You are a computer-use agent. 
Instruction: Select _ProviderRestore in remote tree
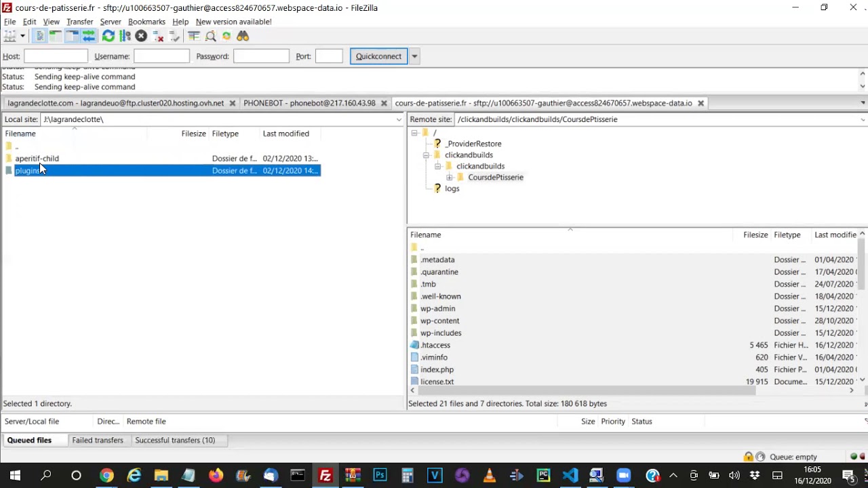coord(473,144)
